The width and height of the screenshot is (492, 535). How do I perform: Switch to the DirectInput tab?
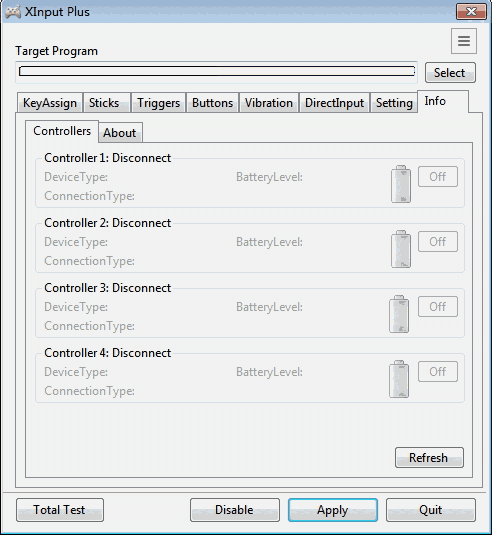(334, 103)
